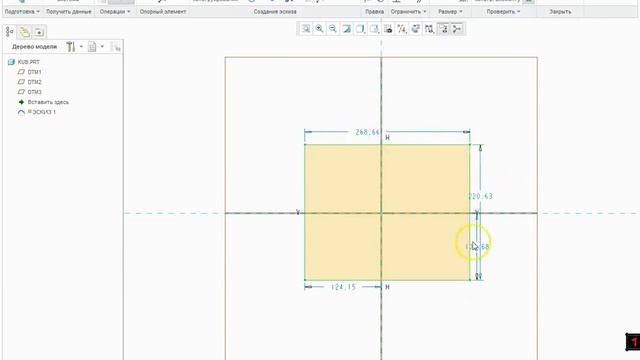Viewport: 640px width, 360px height.
Task: Expand the tree show options dropdown arrow
Action: click(102, 47)
